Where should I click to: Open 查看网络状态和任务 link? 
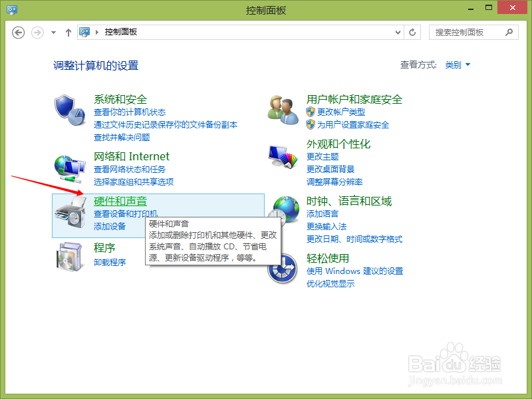(x=130, y=169)
